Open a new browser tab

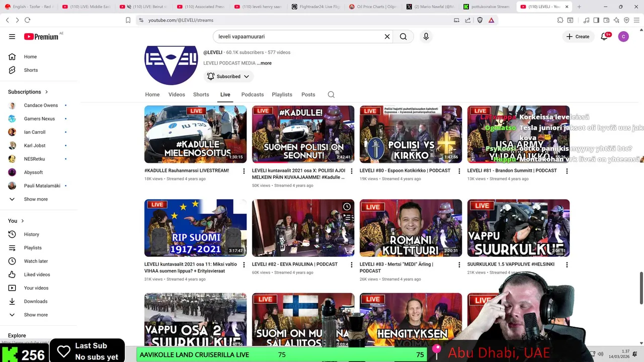click(x=579, y=7)
